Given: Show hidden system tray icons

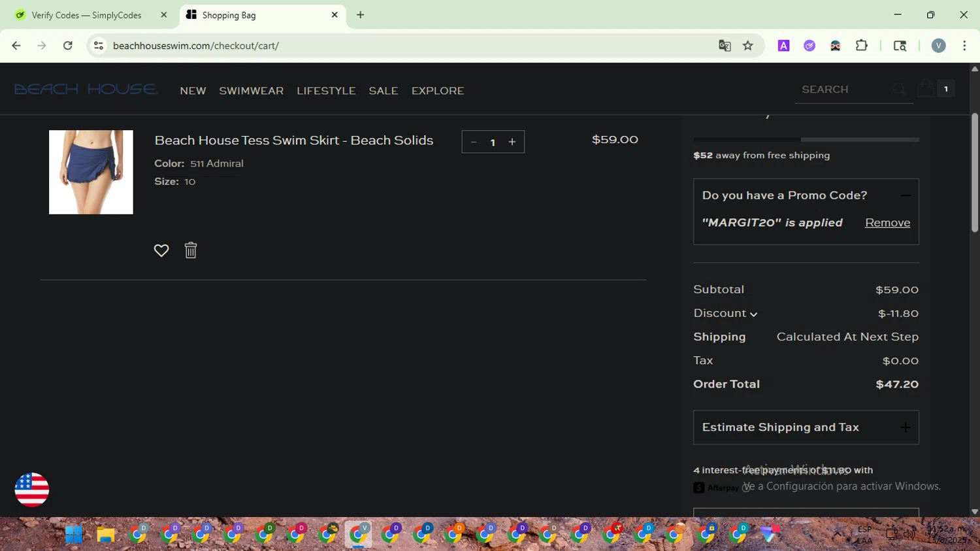Looking at the screenshot, I should pyautogui.click(x=838, y=534).
